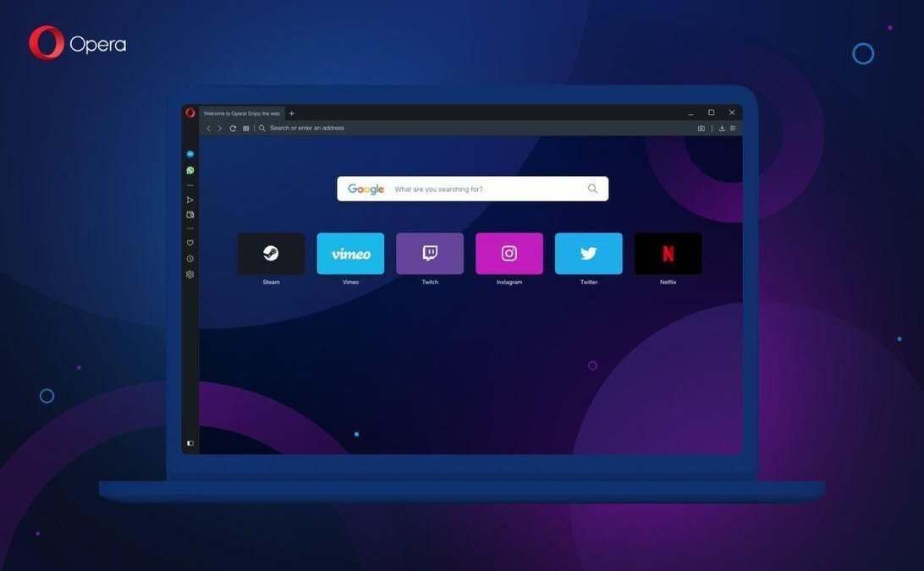Reload the current page
Image resolution: width=924 pixels, height=571 pixels.
pos(233,128)
